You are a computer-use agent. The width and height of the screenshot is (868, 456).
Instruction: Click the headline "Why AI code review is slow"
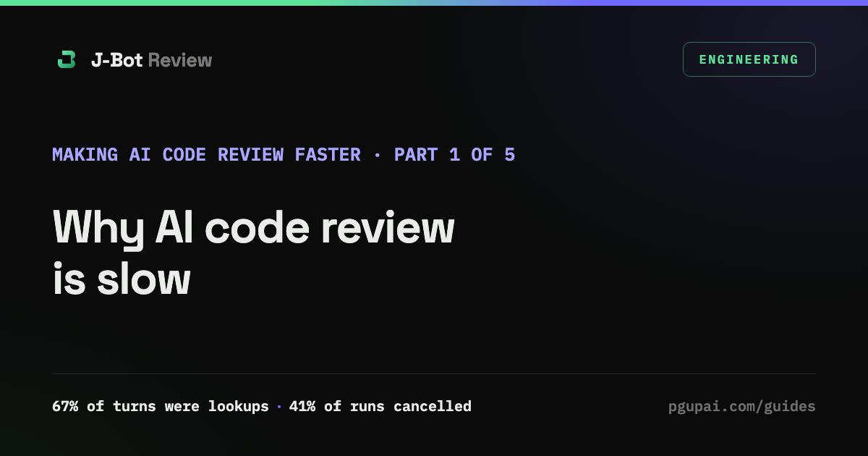(254, 253)
